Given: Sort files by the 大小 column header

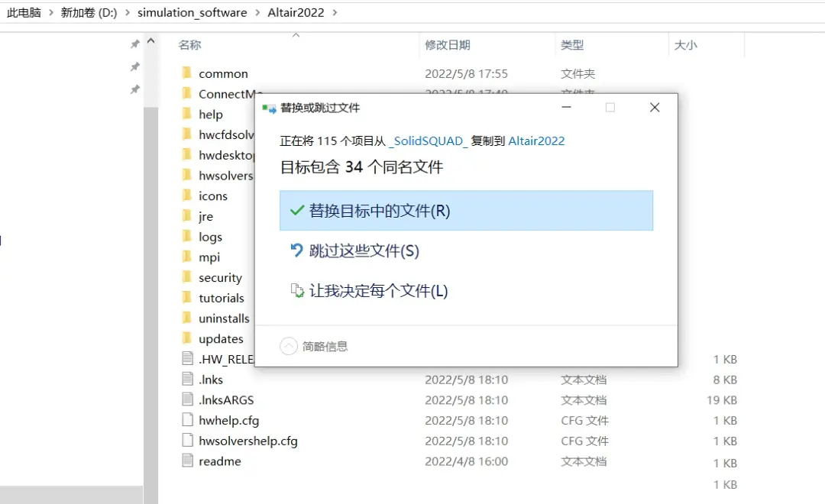Looking at the screenshot, I should coord(685,45).
